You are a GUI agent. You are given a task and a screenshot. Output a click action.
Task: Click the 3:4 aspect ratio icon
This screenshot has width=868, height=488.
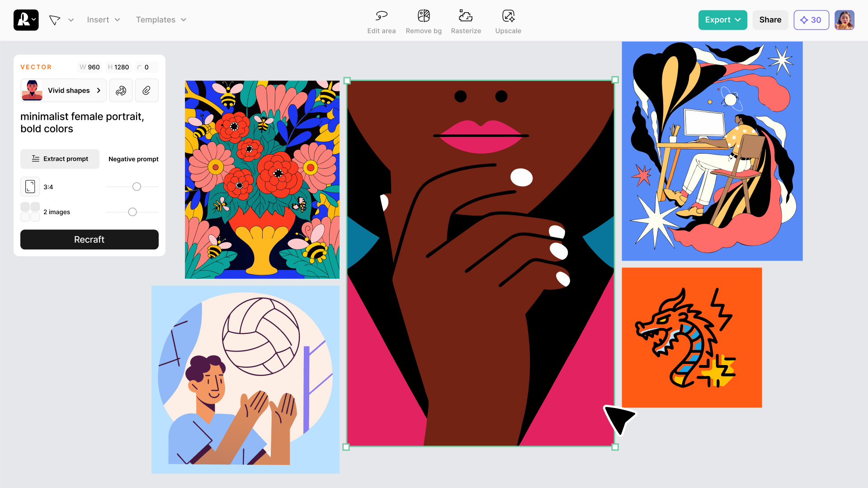(30, 187)
